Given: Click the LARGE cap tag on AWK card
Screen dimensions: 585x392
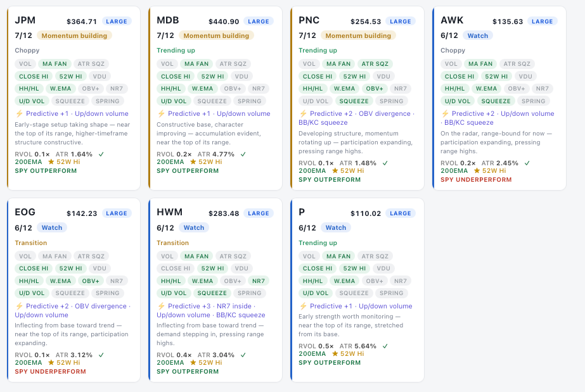Looking at the screenshot, I should [x=542, y=22].
